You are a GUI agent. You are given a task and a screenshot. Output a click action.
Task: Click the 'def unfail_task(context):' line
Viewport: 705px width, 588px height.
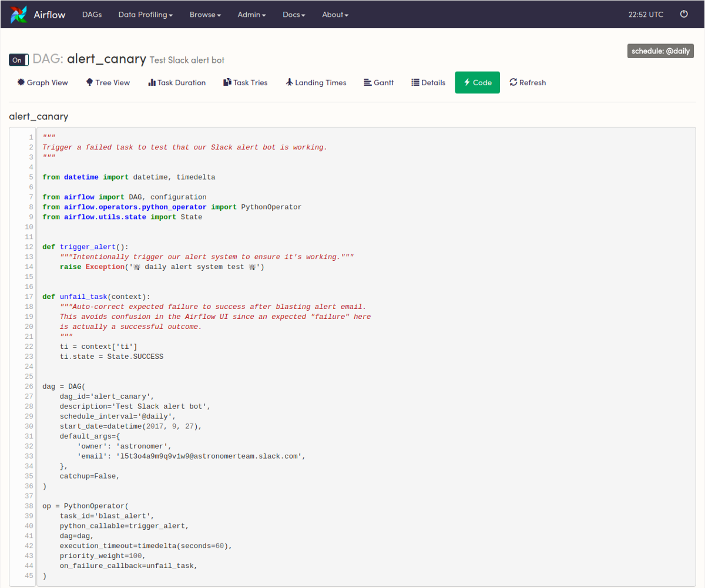pyautogui.click(x=96, y=297)
